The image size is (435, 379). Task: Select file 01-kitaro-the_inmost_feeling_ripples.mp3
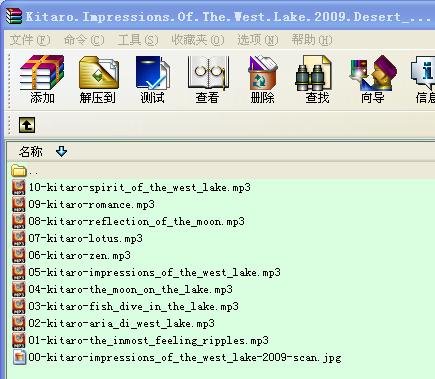(148, 341)
